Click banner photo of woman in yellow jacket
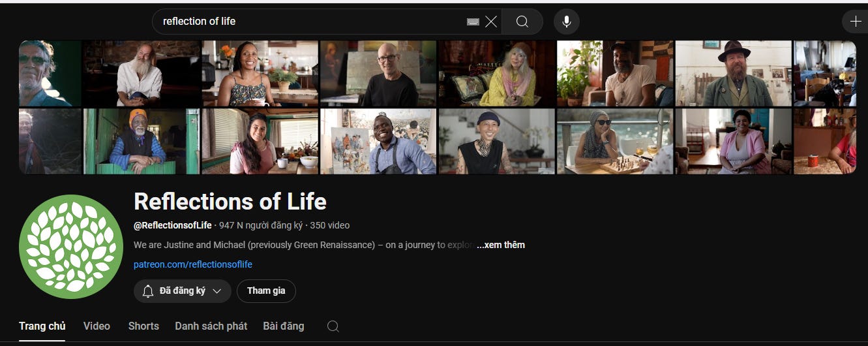The height and width of the screenshot is (346, 868). coord(496,74)
